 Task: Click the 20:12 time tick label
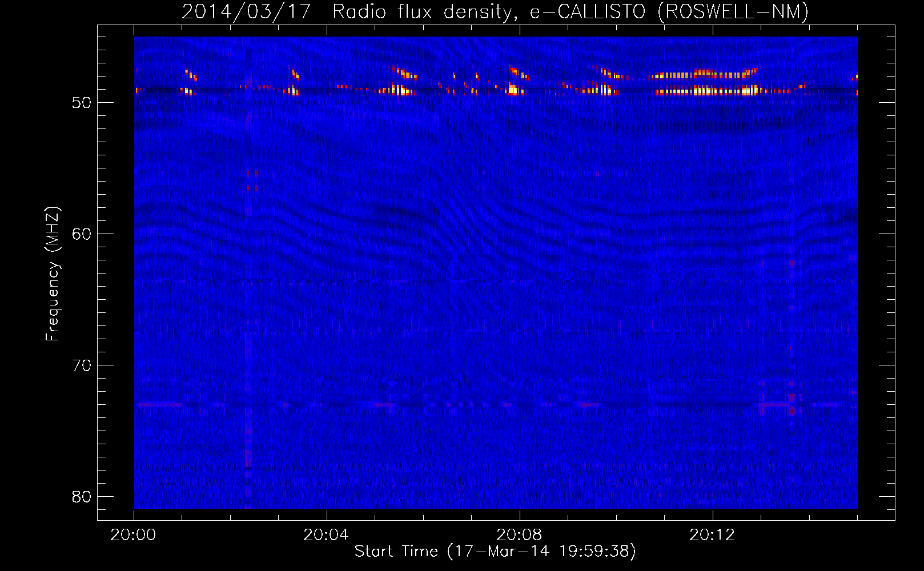coord(712,535)
